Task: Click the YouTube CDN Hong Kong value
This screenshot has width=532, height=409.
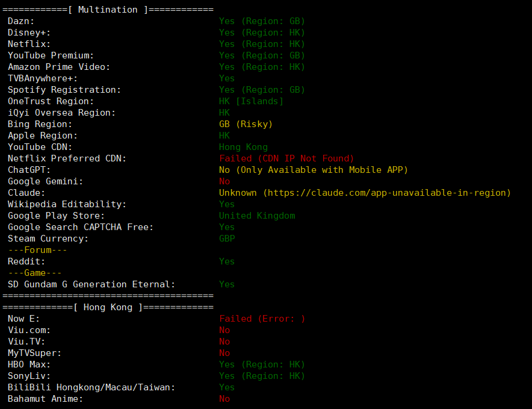Action: click(243, 147)
